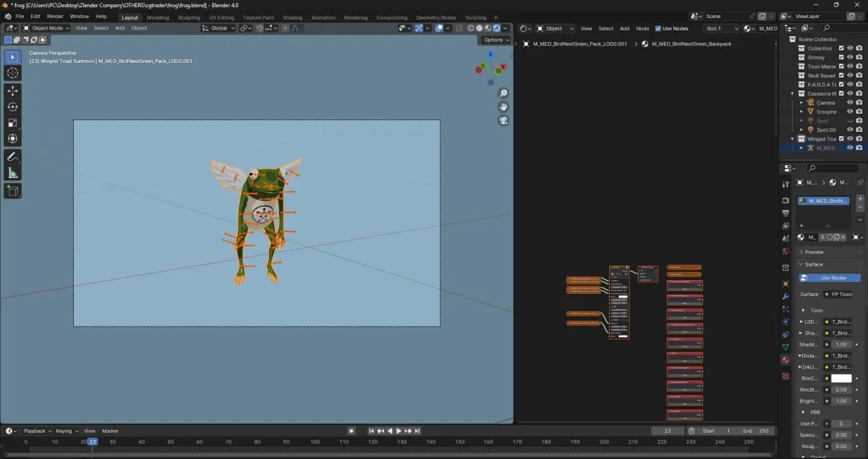This screenshot has height=459, width=868.
Task: Activate the Move tool
Action: click(13, 90)
